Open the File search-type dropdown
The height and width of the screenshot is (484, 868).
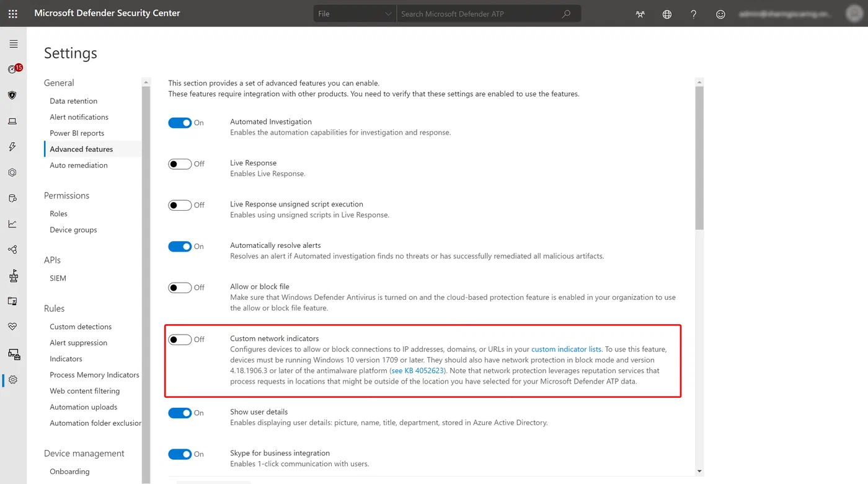355,14
